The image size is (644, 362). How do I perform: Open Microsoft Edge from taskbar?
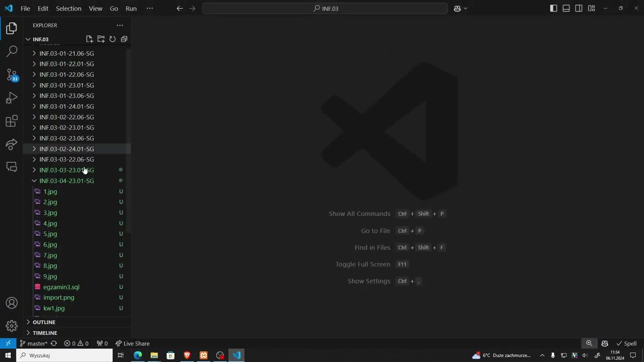[x=137, y=355]
